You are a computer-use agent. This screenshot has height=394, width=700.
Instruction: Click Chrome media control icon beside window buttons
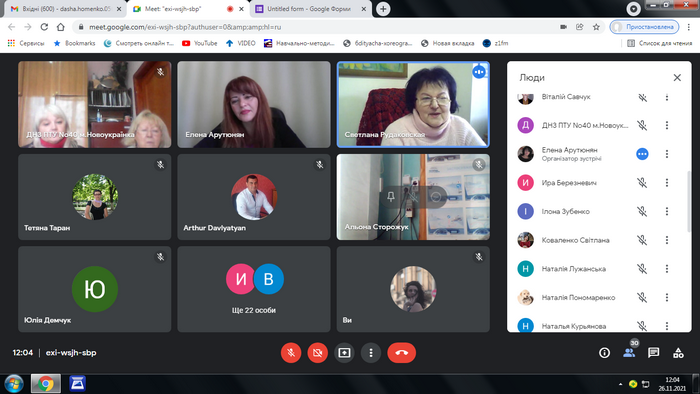coord(633,8)
